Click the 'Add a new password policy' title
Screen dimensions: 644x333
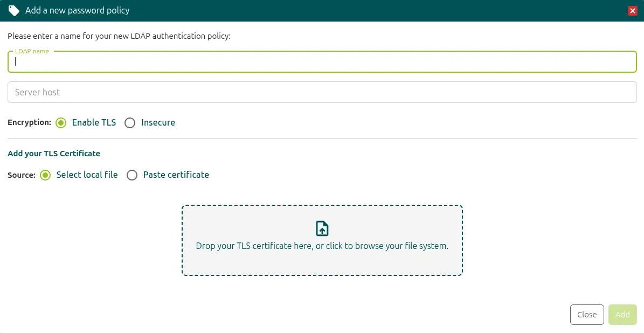coord(77,10)
